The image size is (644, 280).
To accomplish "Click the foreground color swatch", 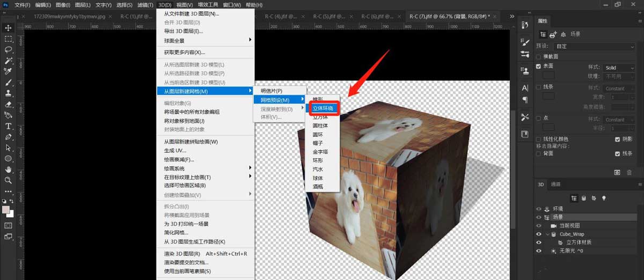I will click(6, 209).
